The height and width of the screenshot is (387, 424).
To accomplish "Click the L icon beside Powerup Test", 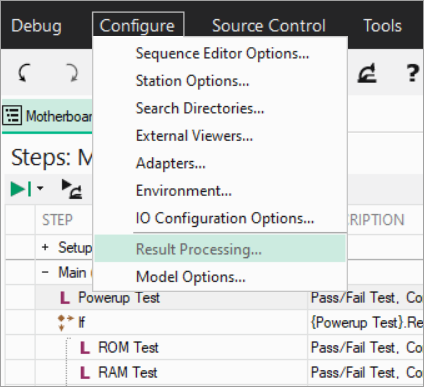I will pos(65,298).
